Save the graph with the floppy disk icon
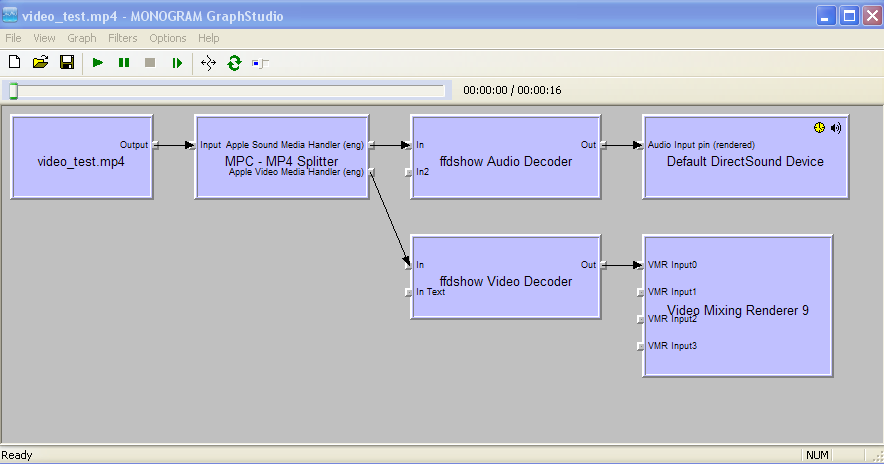 pyautogui.click(x=67, y=63)
